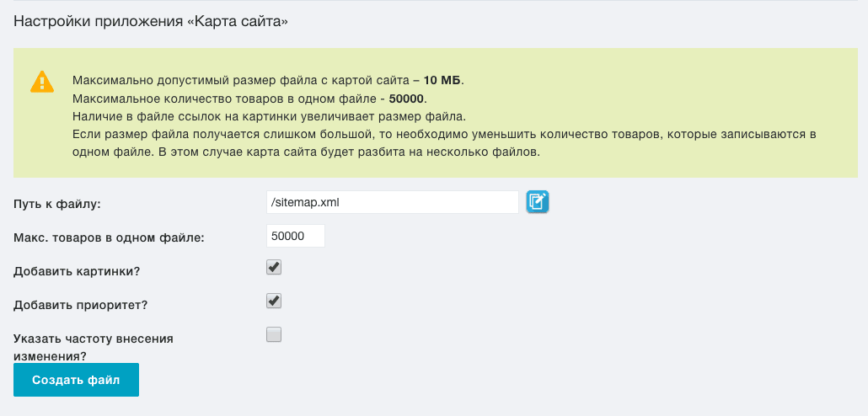The height and width of the screenshot is (416, 868).
Task: Click the 'Настройки приложения «Карта сайта»' heading
Action: (x=151, y=22)
